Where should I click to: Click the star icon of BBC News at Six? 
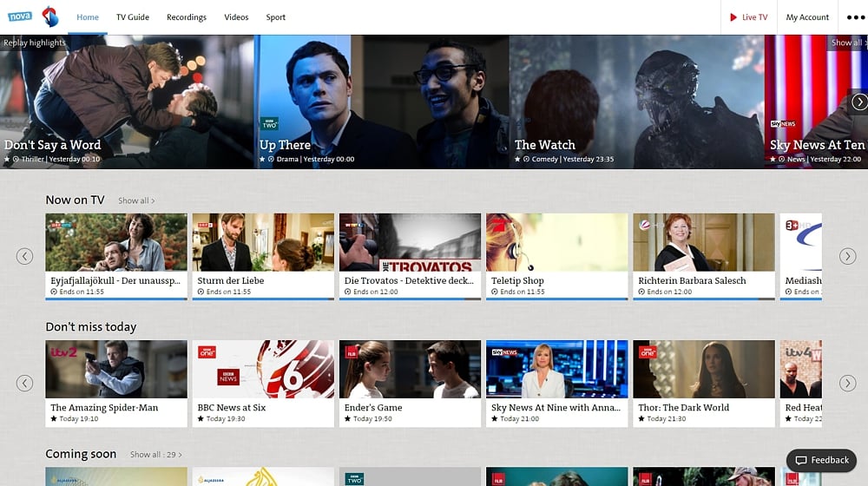(x=201, y=418)
